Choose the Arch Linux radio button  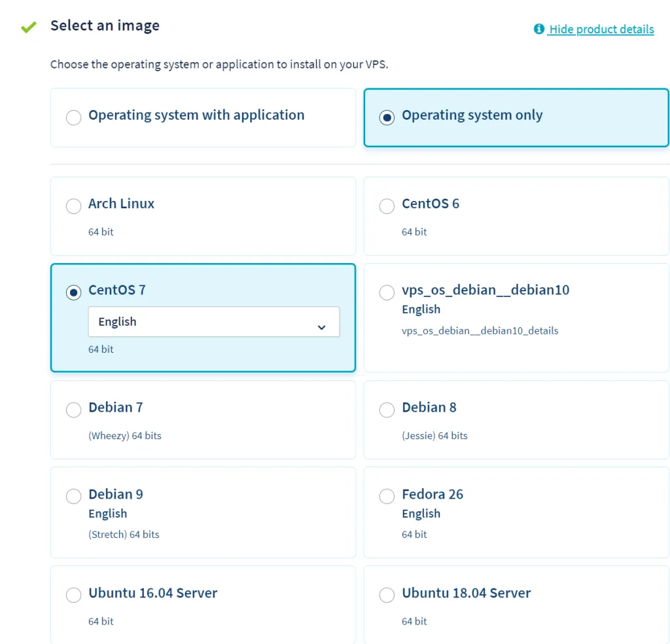pyautogui.click(x=73, y=206)
